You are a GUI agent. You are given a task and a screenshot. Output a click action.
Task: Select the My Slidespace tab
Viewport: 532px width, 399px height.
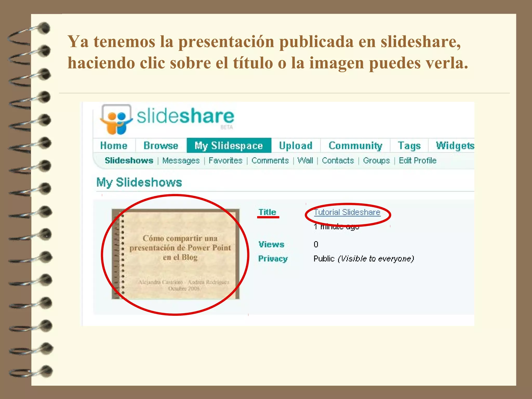click(x=229, y=145)
